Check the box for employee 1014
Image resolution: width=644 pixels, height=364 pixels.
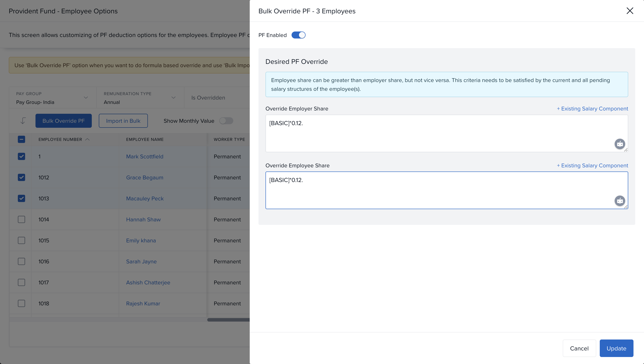pos(21,219)
